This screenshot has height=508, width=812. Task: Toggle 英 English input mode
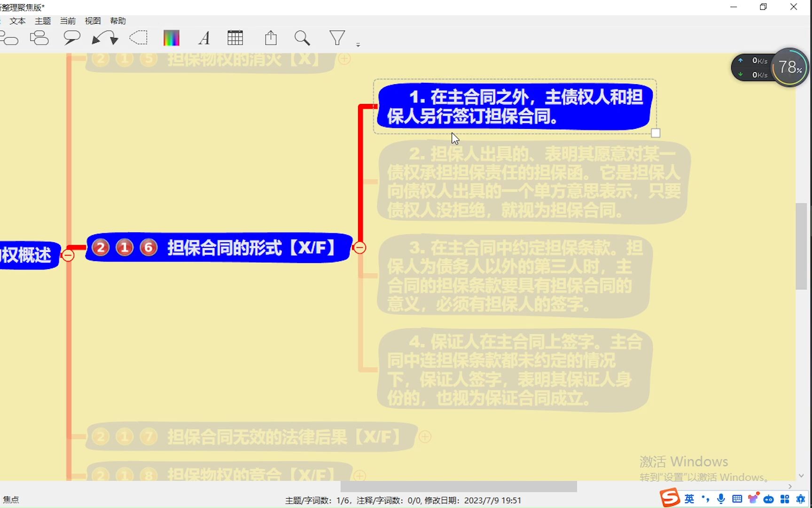point(689,499)
